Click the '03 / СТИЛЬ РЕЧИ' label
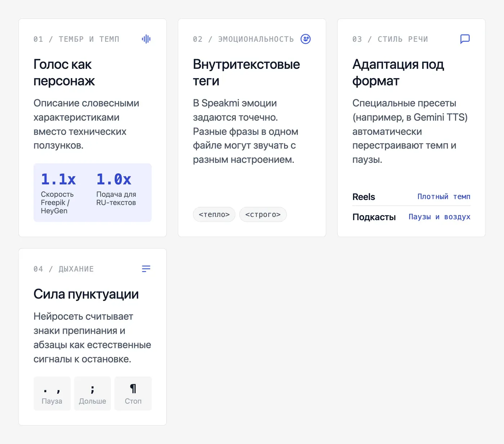The height and width of the screenshot is (444, 504). coord(390,39)
